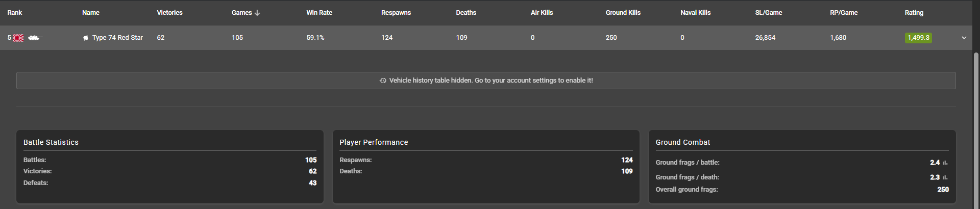
Task: Sort by SL/Game column header
Action: coord(768,13)
